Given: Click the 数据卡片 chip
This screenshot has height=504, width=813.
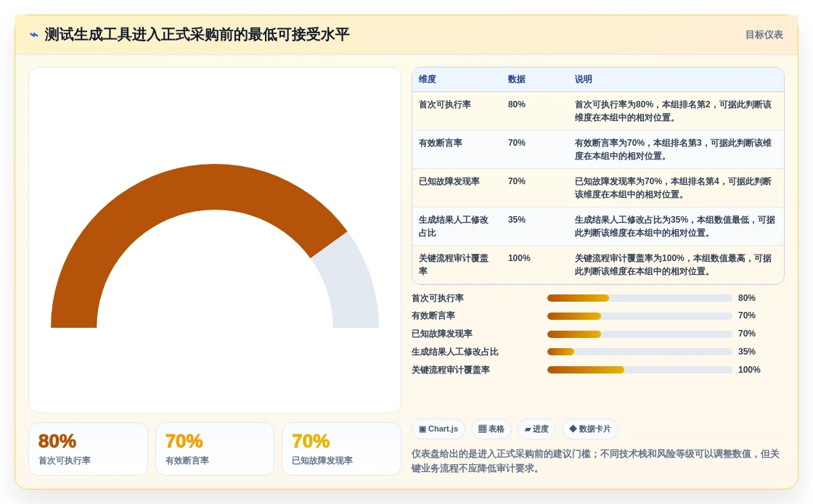Looking at the screenshot, I should click(x=590, y=429).
